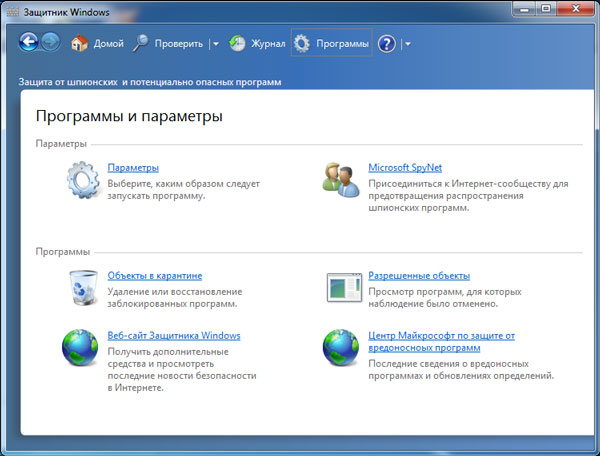Minimize the Защитник Windows window
This screenshot has height=456, width=600.
pos(524,9)
